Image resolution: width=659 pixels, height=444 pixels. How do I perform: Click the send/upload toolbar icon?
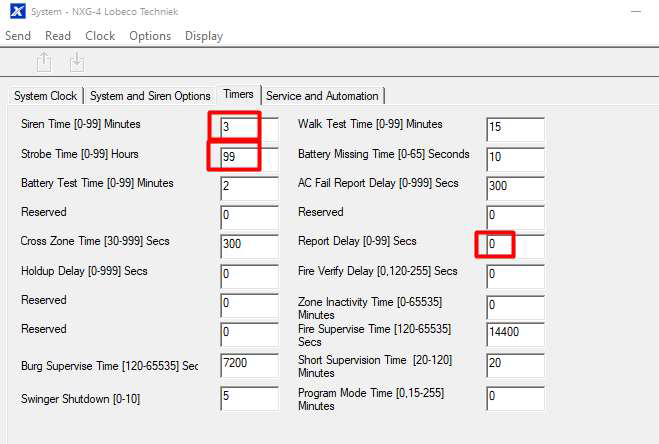(44, 63)
